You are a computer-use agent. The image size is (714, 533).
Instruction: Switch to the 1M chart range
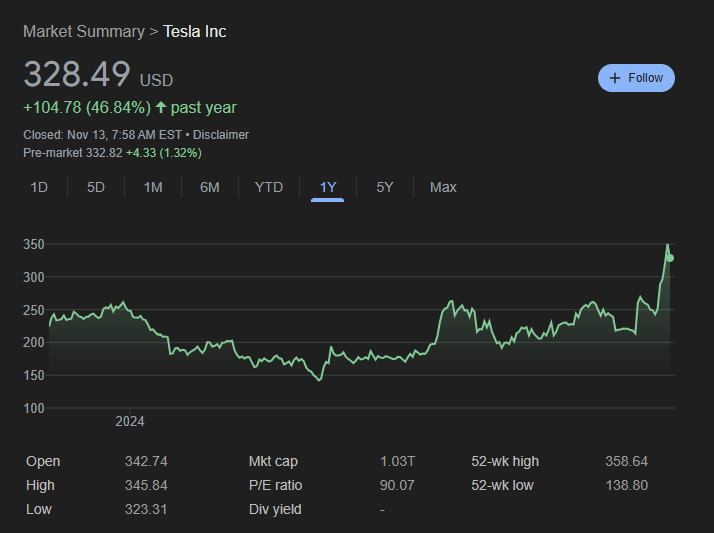(x=153, y=187)
